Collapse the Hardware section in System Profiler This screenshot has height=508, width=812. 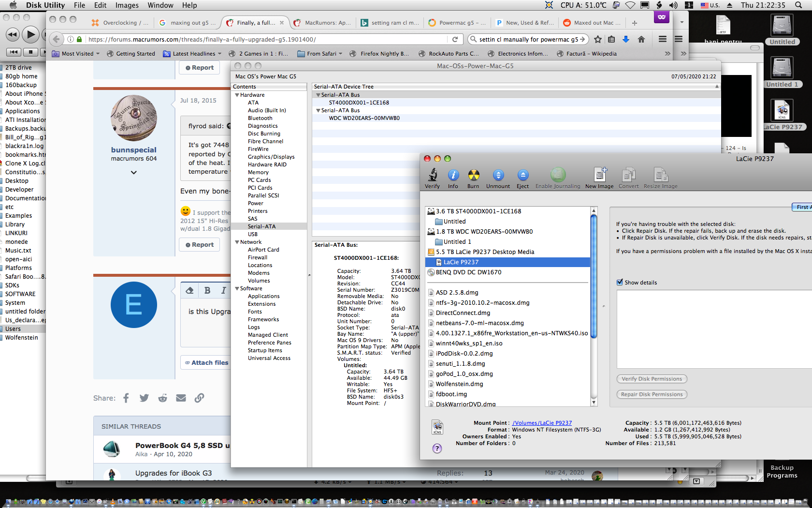pos(237,95)
